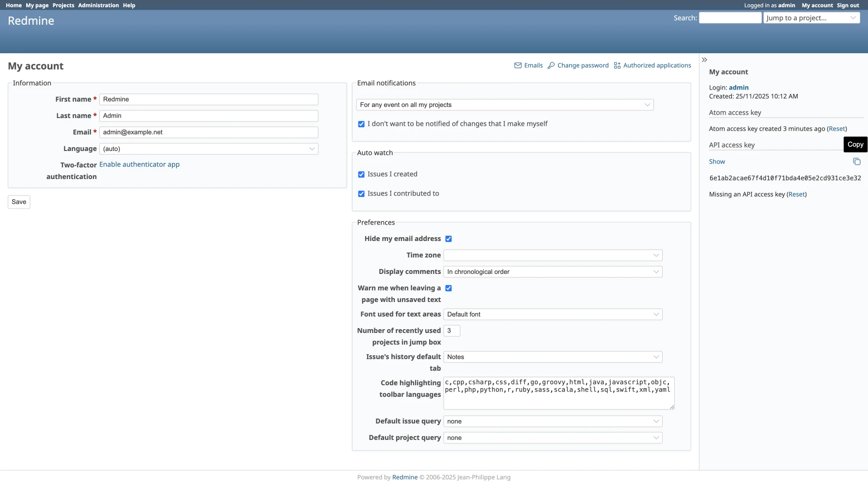This screenshot has width=868, height=483.
Task: Copy the API access key with clipboard icon
Action: pyautogui.click(x=856, y=162)
